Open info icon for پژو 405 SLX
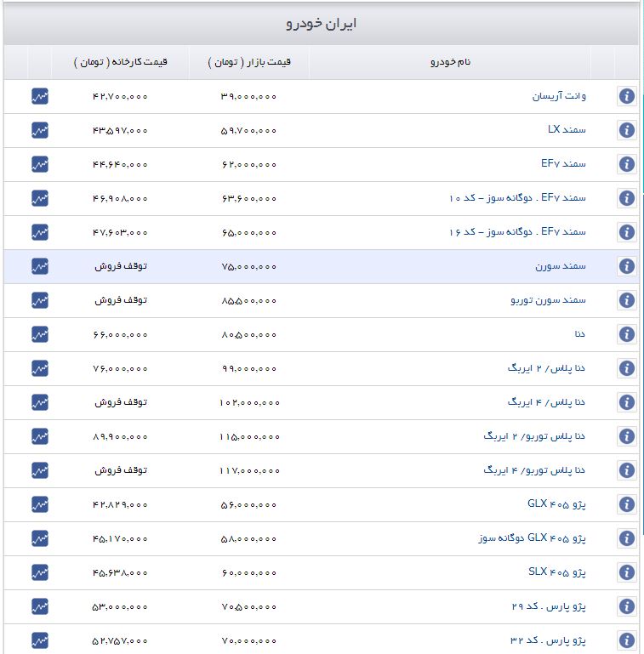The image size is (644, 654). (x=626, y=572)
